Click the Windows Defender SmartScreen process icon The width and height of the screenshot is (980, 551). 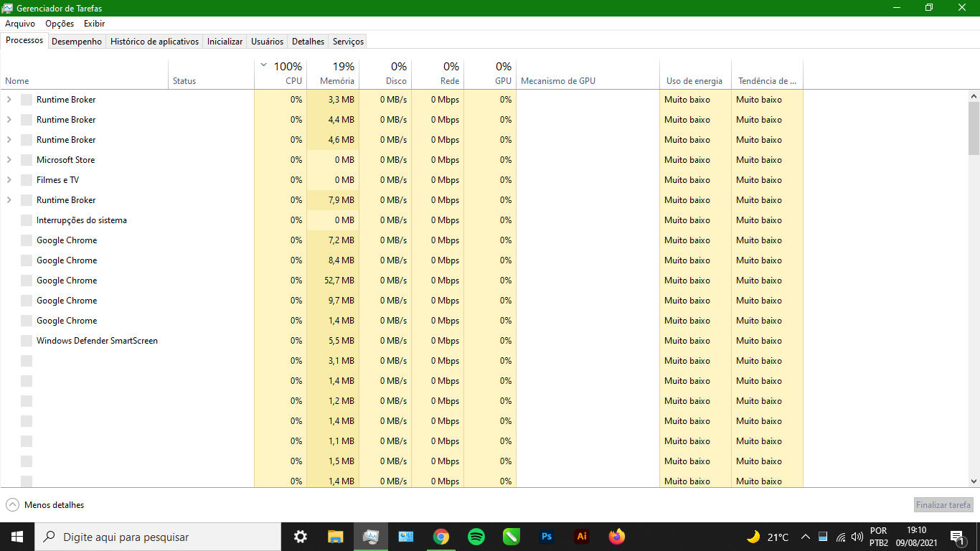pos(27,341)
